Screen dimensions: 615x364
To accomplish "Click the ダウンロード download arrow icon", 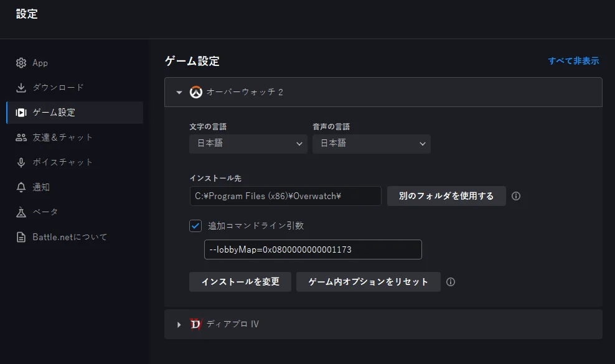I will click(x=21, y=88).
